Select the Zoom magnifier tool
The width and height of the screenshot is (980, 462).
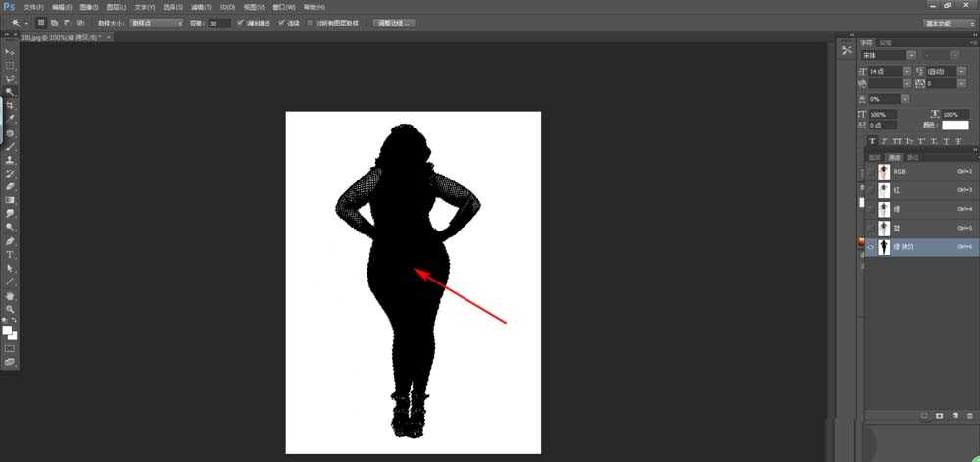point(10,309)
